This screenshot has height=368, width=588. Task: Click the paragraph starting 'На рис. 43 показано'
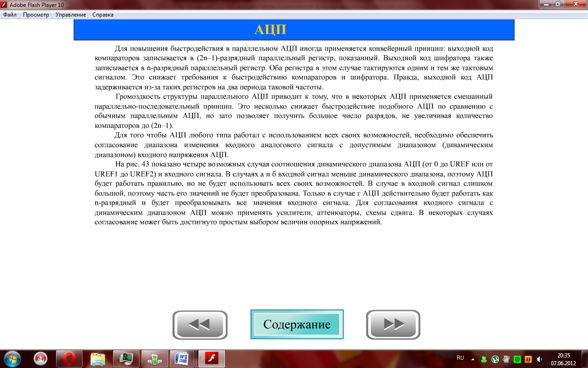(x=294, y=193)
